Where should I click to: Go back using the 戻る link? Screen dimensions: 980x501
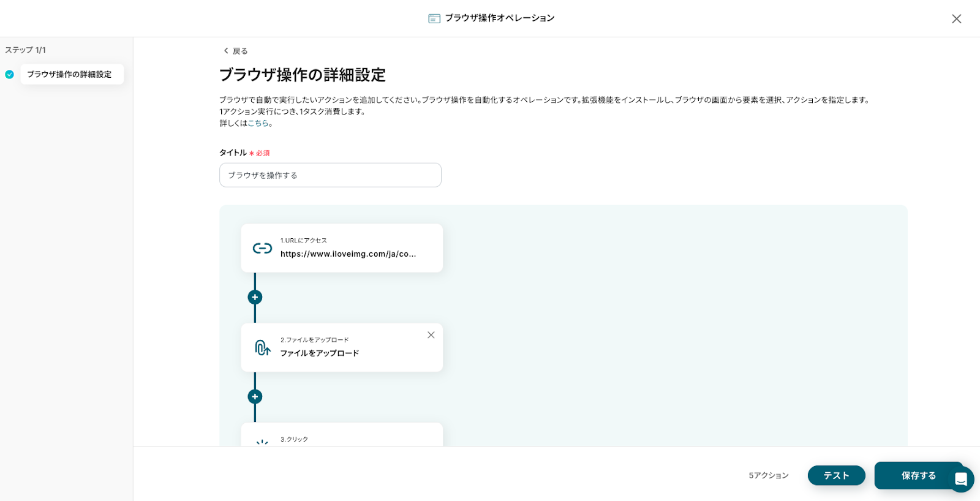coord(236,51)
